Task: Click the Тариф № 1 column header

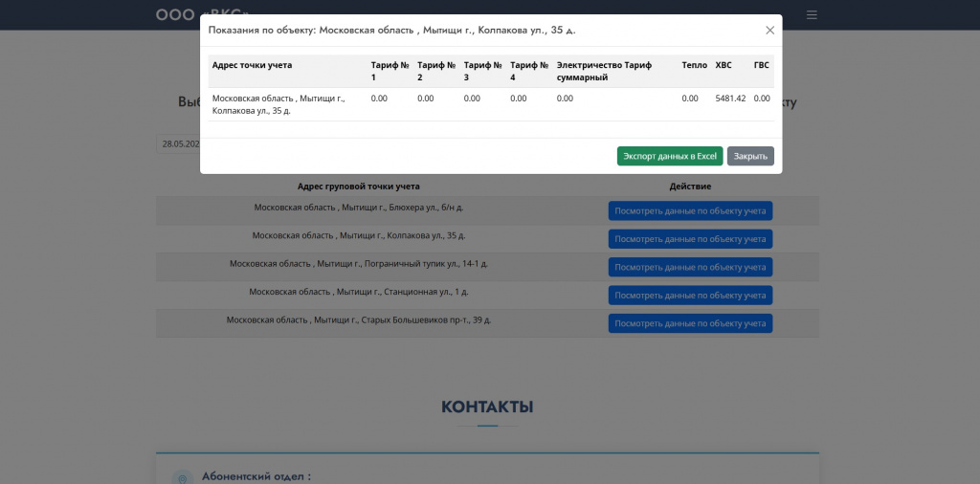Action: click(390, 71)
